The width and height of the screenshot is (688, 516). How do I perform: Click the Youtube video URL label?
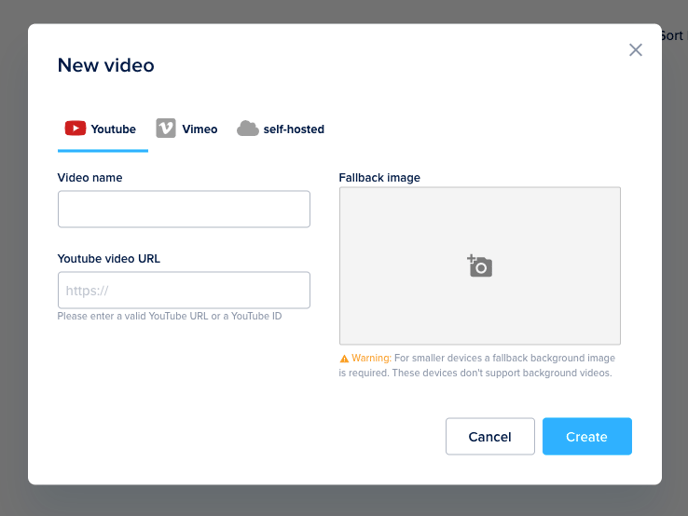click(x=109, y=258)
